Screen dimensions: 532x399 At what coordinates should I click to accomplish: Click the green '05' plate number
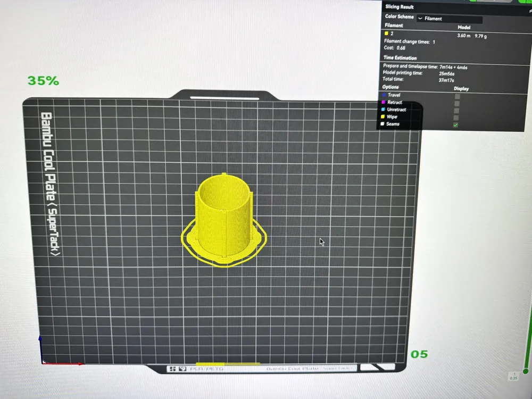click(419, 354)
